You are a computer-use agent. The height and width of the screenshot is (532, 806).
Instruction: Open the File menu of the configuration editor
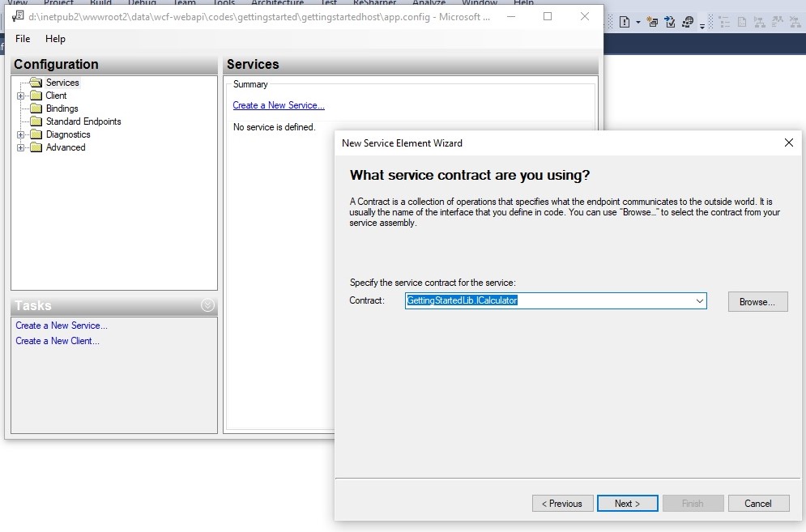[22, 38]
